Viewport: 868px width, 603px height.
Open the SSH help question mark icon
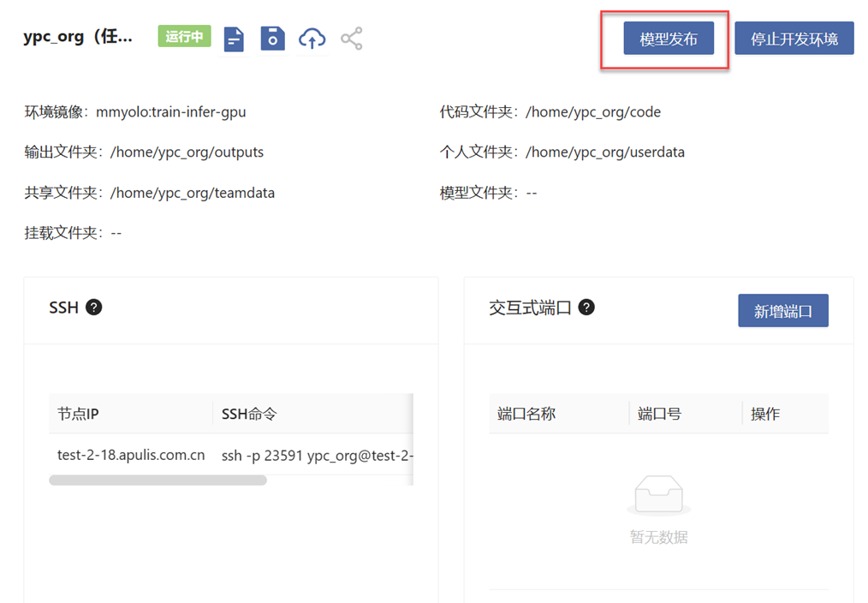pyautogui.click(x=94, y=307)
